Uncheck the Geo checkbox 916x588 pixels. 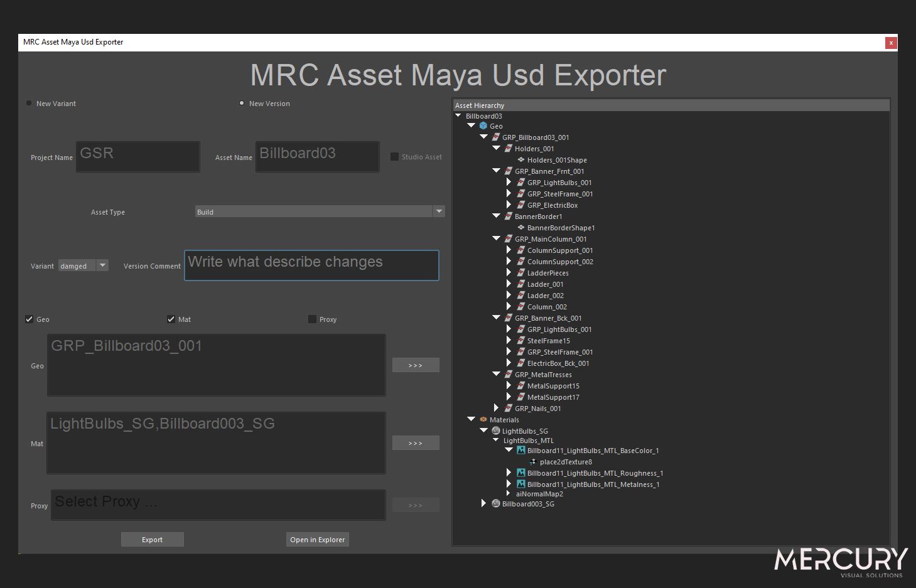pos(30,319)
